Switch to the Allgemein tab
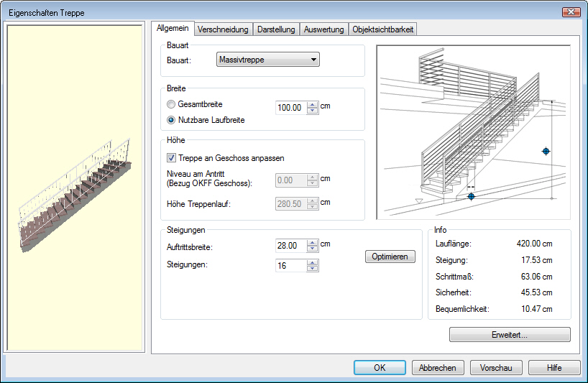This screenshot has height=383, width=588. click(x=173, y=29)
